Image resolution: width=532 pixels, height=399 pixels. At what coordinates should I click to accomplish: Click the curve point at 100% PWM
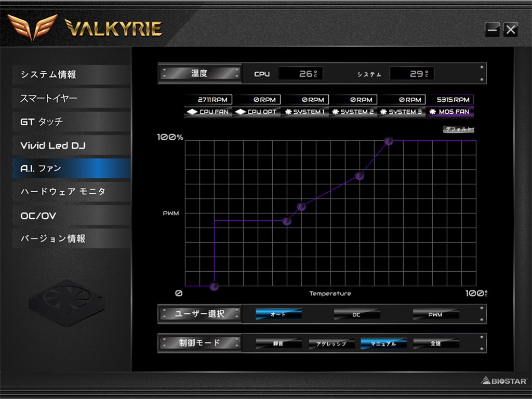pyautogui.click(x=389, y=140)
